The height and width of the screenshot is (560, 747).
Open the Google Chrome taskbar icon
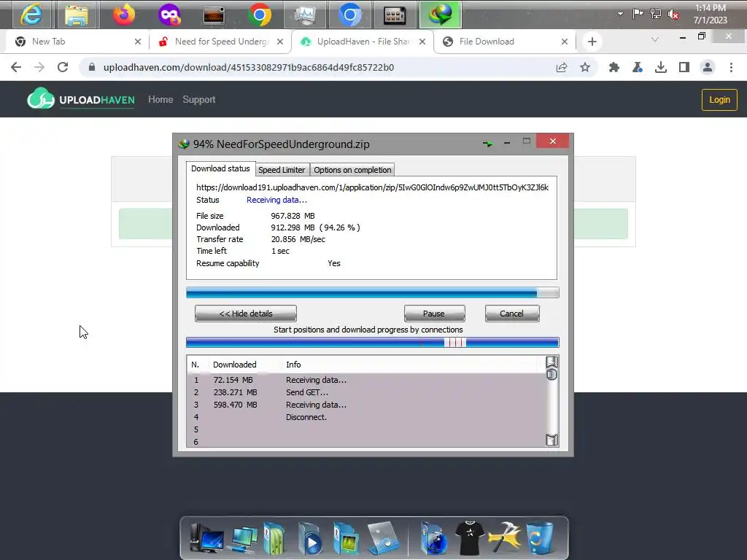260,15
